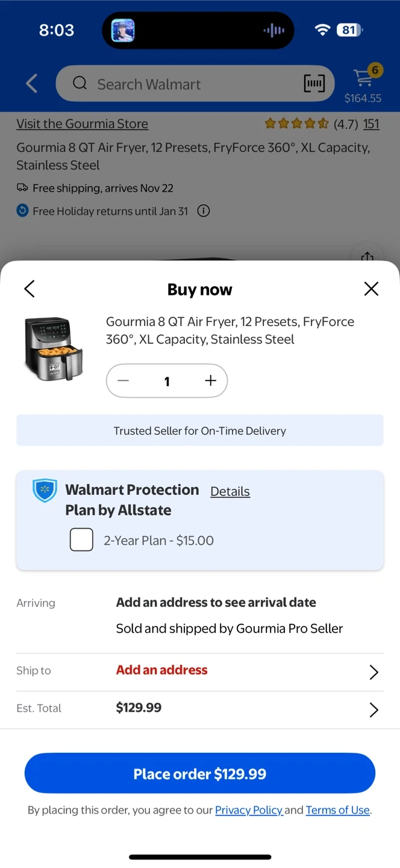Tap the air fryer product thumbnail
The height and width of the screenshot is (868, 400).
click(x=53, y=349)
